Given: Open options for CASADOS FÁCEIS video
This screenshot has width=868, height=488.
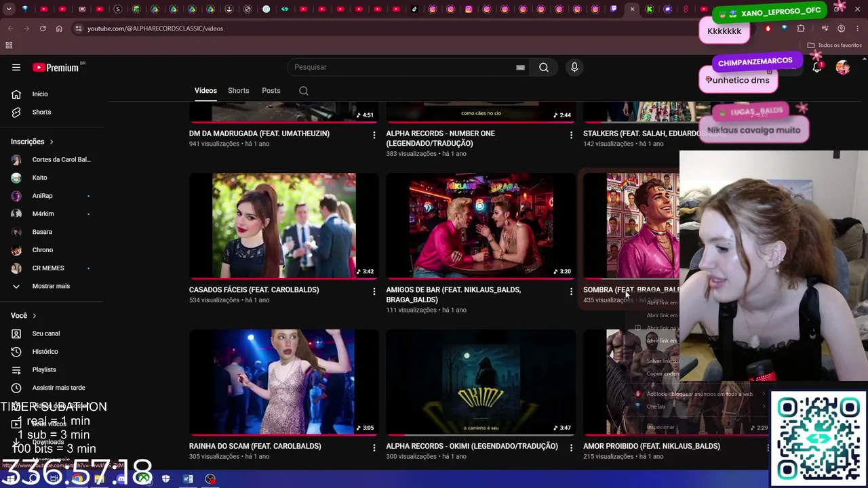Looking at the screenshot, I should 374,291.
